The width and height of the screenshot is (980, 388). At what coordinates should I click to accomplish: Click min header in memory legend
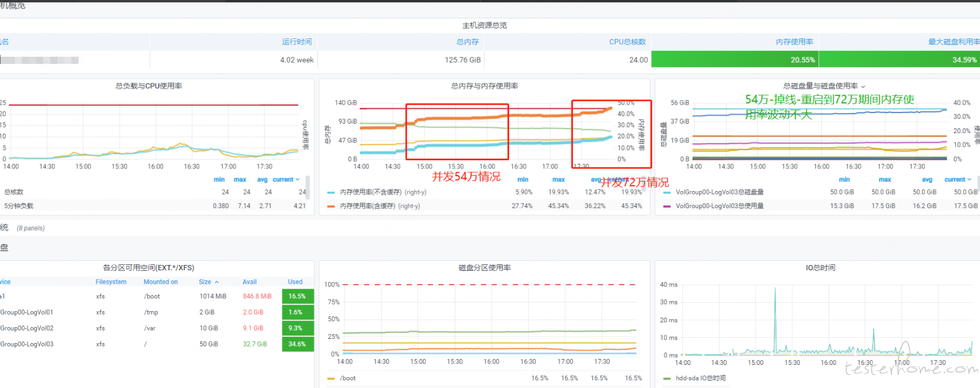tap(523, 179)
